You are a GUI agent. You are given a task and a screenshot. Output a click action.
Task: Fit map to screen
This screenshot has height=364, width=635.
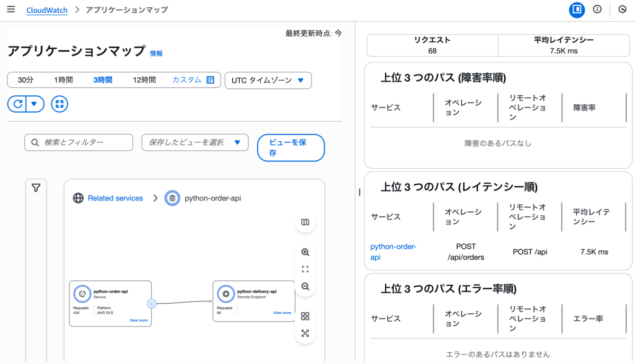coord(305,269)
